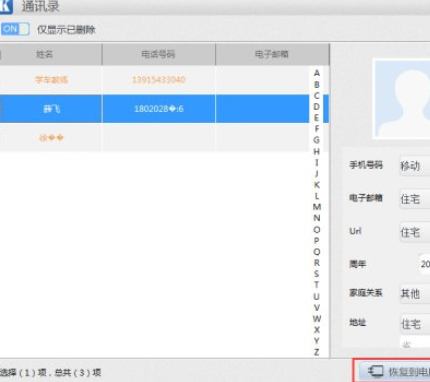Screen dimensions: 430x382
Task: Click the app logo beside 通讯录
Action: point(6,7)
